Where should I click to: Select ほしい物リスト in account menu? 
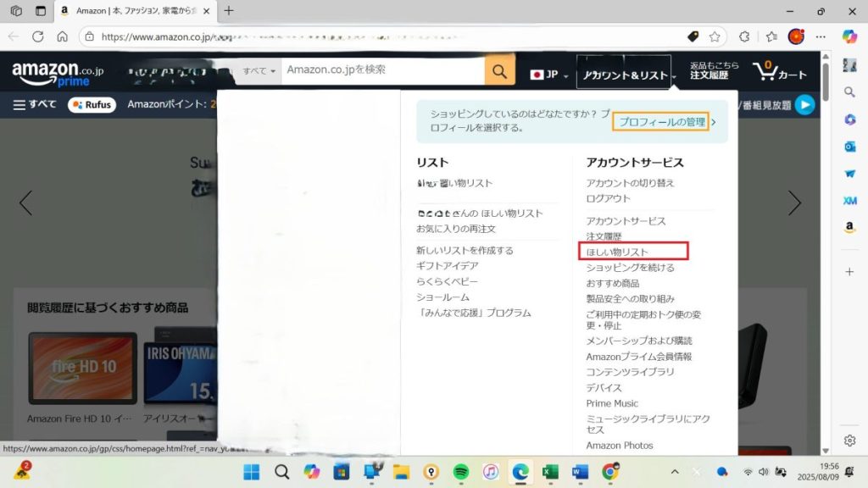[x=617, y=252]
